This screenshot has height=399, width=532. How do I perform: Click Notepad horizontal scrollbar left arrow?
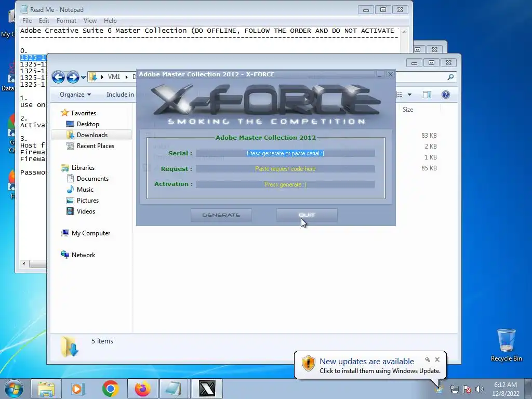(x=23, y=263)
